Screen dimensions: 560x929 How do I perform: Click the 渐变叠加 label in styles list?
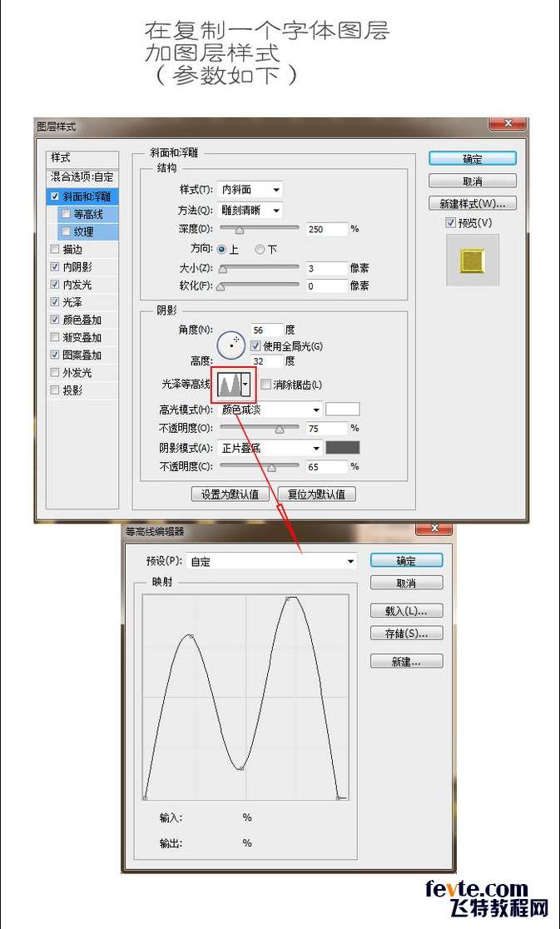[82, 338]
